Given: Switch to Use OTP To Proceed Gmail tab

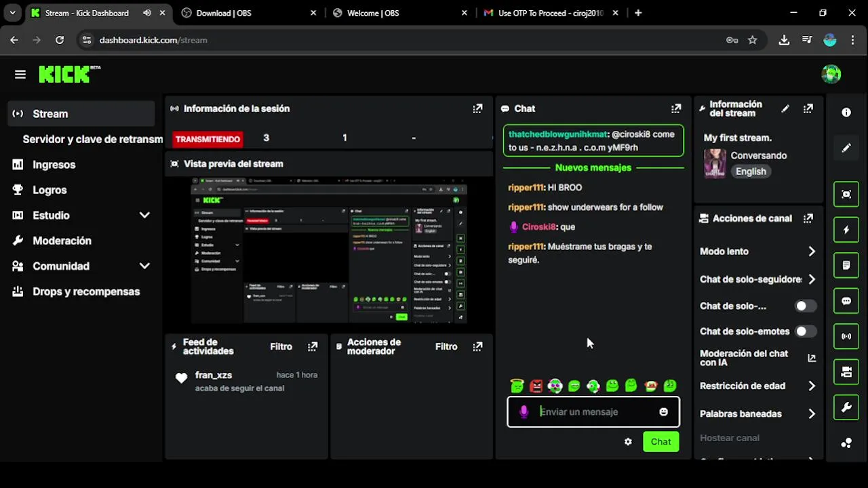Looking at the screenshot, I should pyautogui.click(x=550, y=13).
